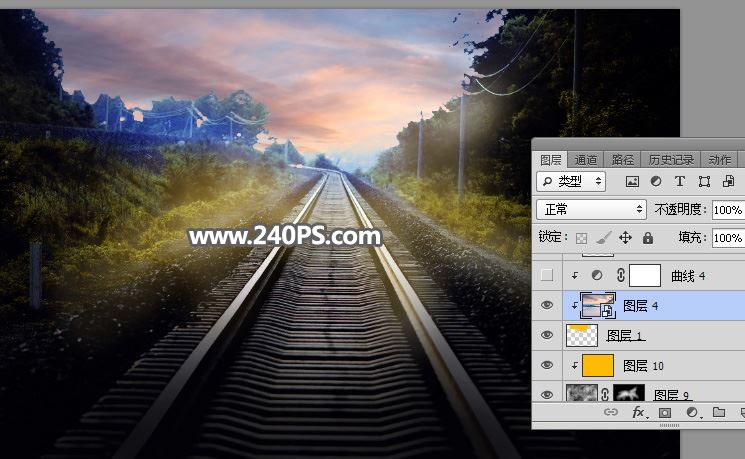This screenshot has height=459, width=745.
Task: Open the fx layer style menu
Action: point(638,412)
